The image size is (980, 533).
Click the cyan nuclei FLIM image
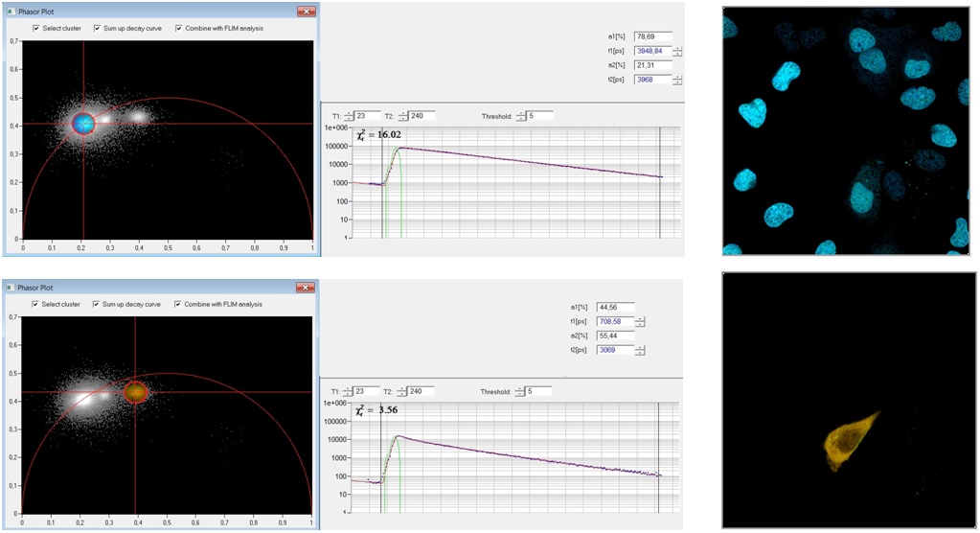click(x=849, y=129)
